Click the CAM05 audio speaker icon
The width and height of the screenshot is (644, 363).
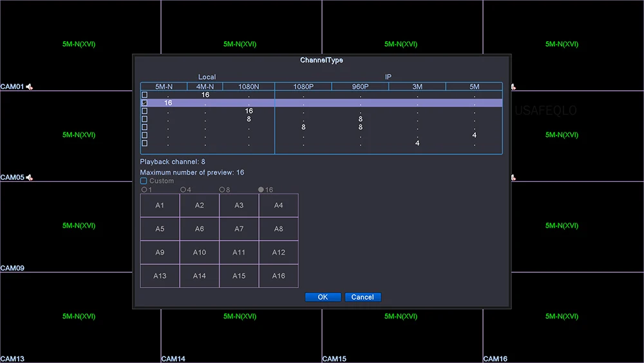coord(29,177)
